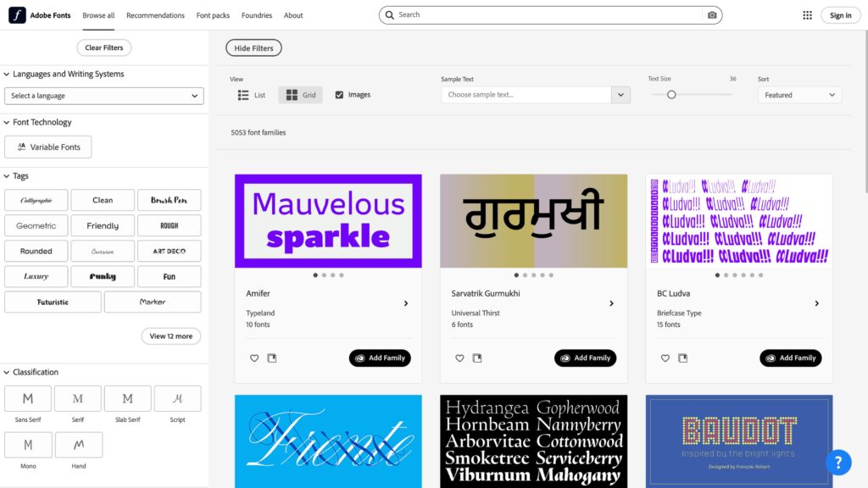The image size is (868, 488).
Task: Adjust the Text Size slider
Action: click(x=671, y=95)
